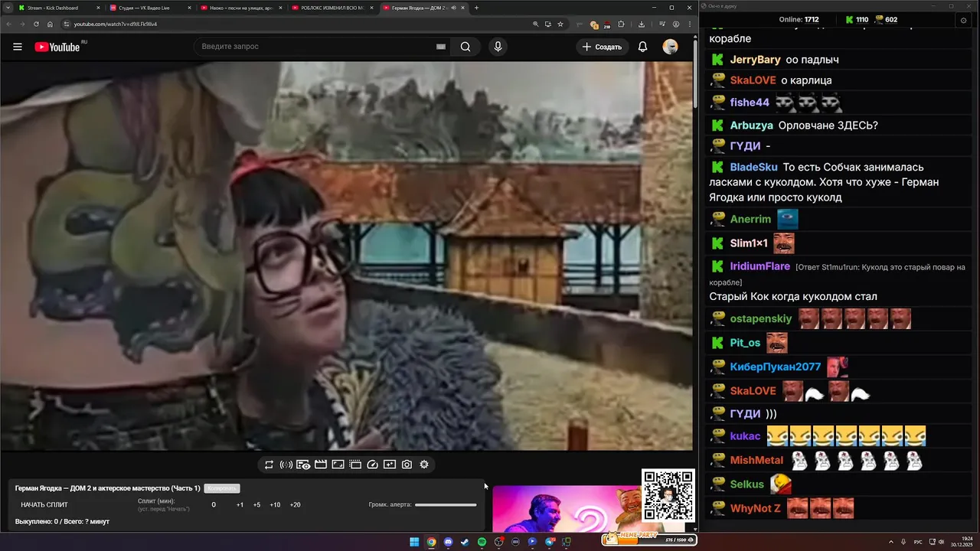Click the Kick viewer count 1110
The image size is (980, 551).
tap(857, 20)
